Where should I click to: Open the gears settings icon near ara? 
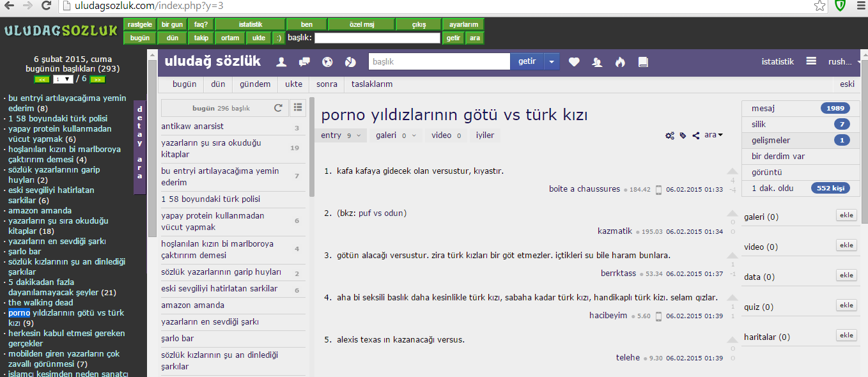tap(670, 135)
